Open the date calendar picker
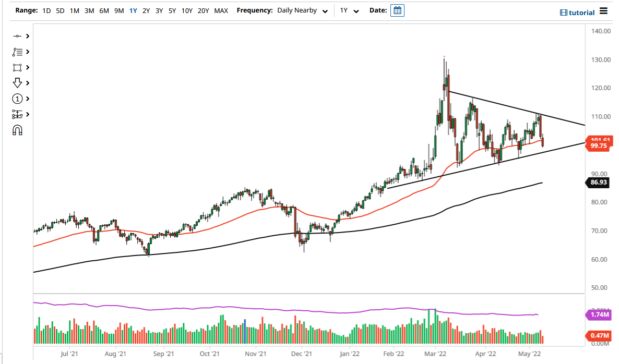This screenshot has height=364, width=619. click(x=397, y=10)
